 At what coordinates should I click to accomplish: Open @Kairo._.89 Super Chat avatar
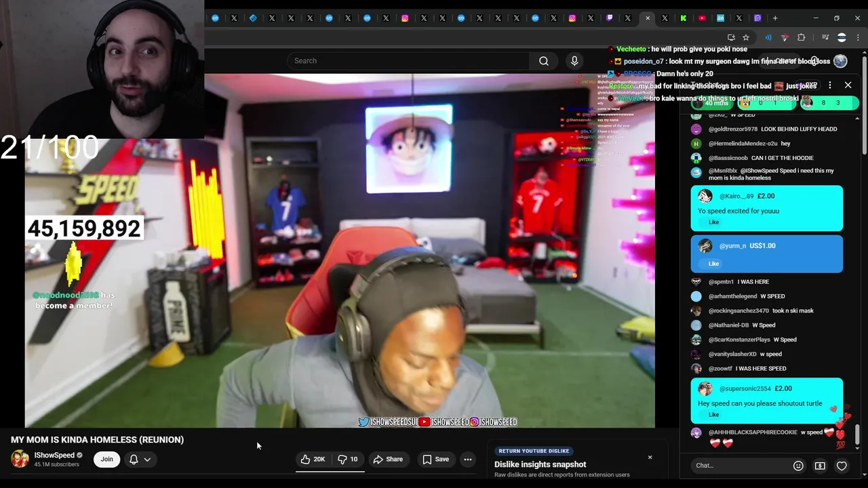(x=705, y=196)
